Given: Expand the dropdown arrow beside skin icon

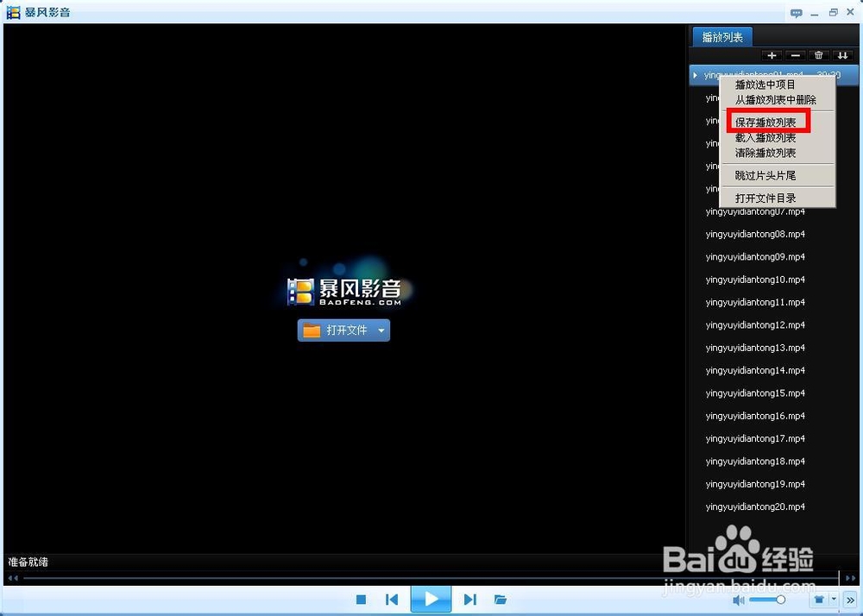Looking at the screenshot, I should 834,600.
